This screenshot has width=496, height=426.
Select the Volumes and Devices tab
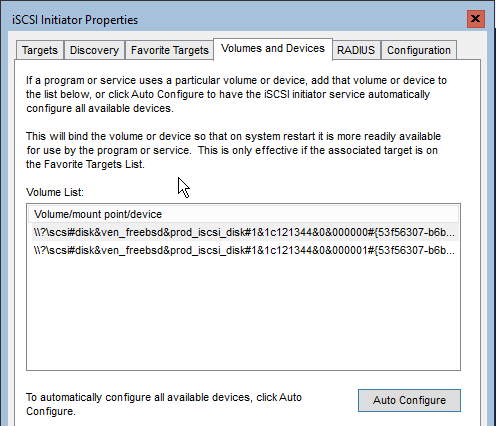(273, 49)
